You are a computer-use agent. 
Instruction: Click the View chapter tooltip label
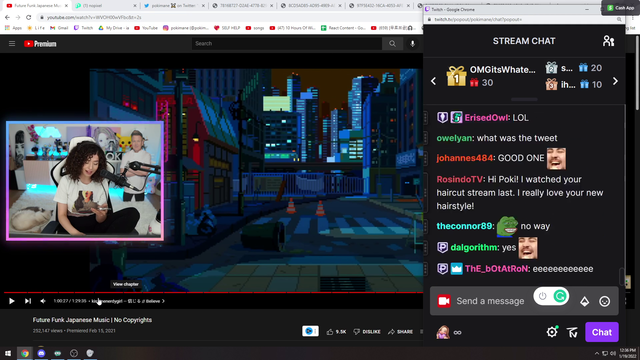coord(126,284)
